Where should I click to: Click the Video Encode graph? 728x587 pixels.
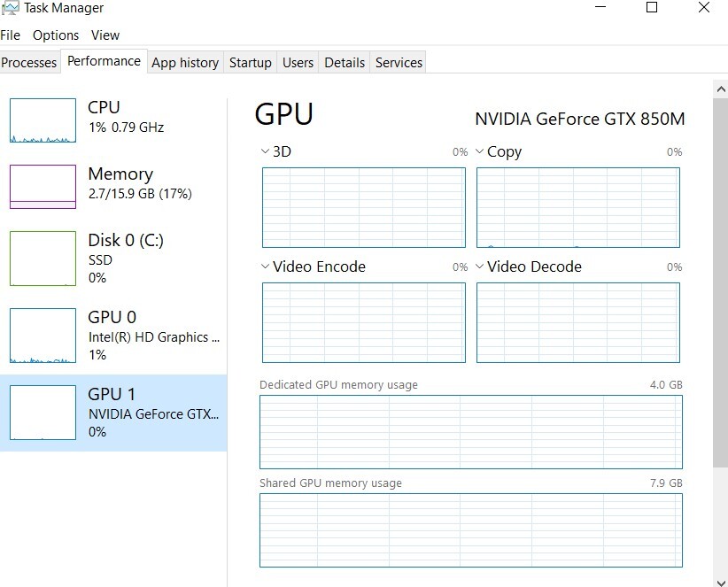tap(363, 322)
